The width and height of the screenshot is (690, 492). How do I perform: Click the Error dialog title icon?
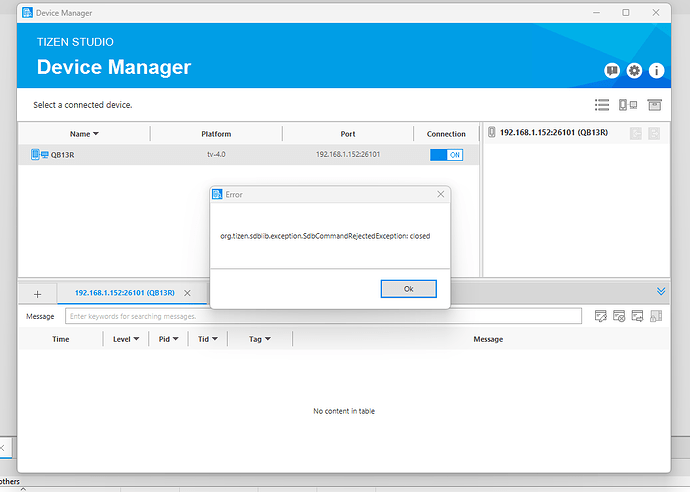pyautogui.click(x=217, y=194)
